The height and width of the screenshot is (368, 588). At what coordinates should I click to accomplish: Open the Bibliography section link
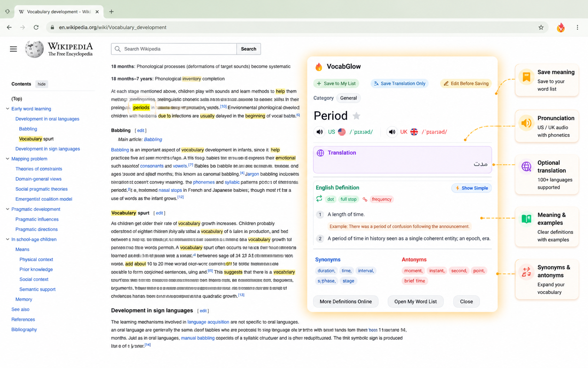tap(24, 329)
